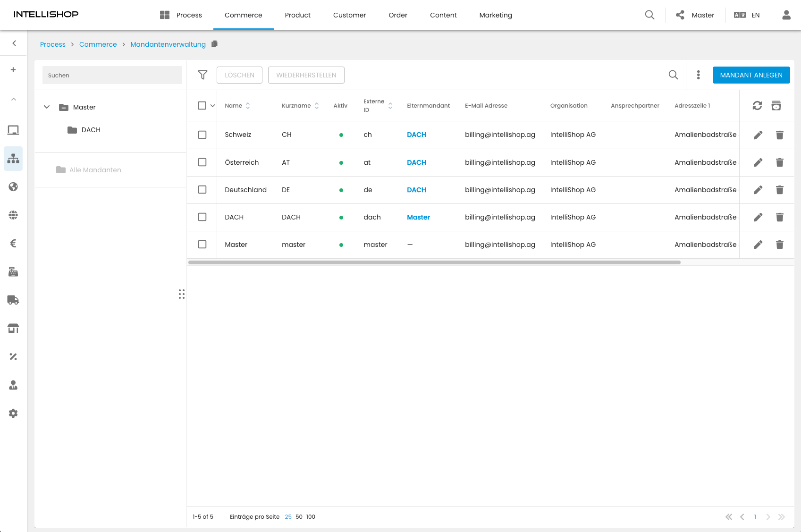Open the Master tenant switcher

click(695, 15)
